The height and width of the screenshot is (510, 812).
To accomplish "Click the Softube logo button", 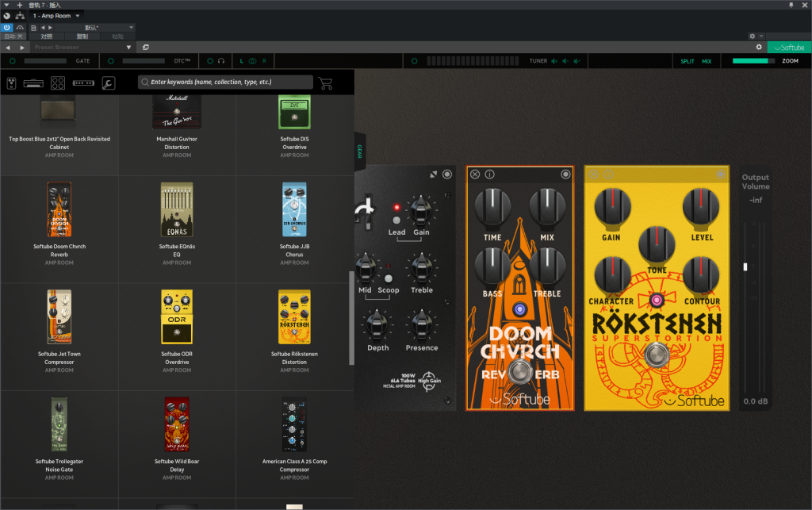I will 789,47.
